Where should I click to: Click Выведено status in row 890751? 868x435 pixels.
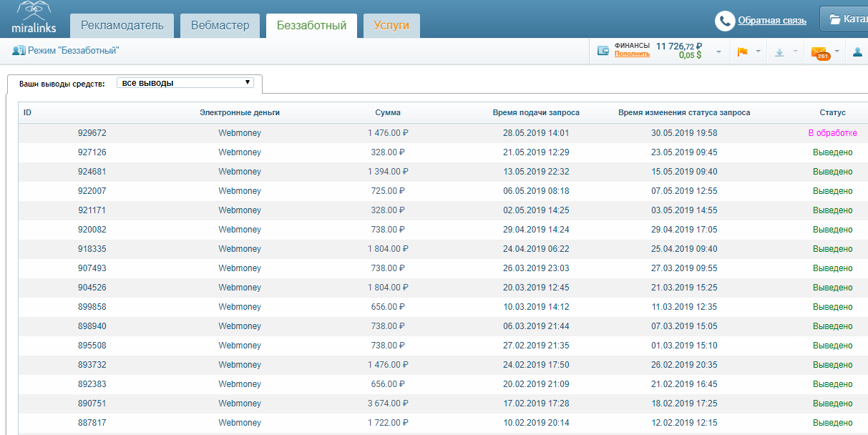click(832, 404)
